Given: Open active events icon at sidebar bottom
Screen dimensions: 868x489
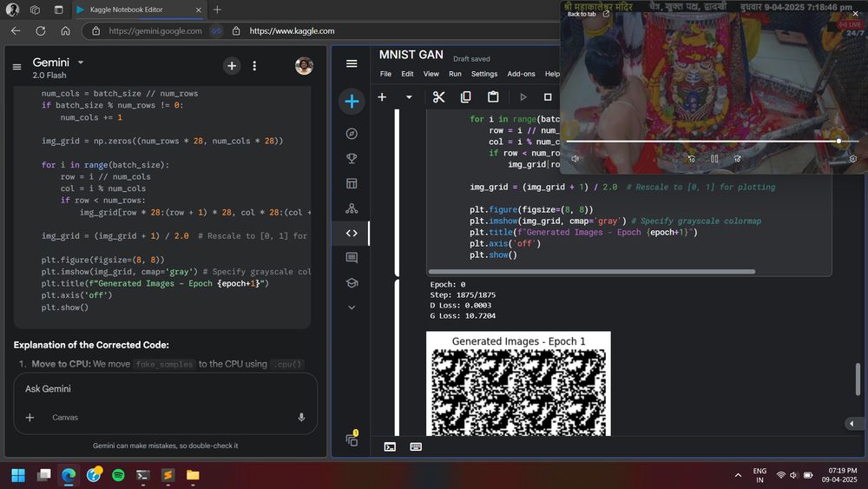Looking at the screenshot, I should pyautogui.click(x=352, y=439).
